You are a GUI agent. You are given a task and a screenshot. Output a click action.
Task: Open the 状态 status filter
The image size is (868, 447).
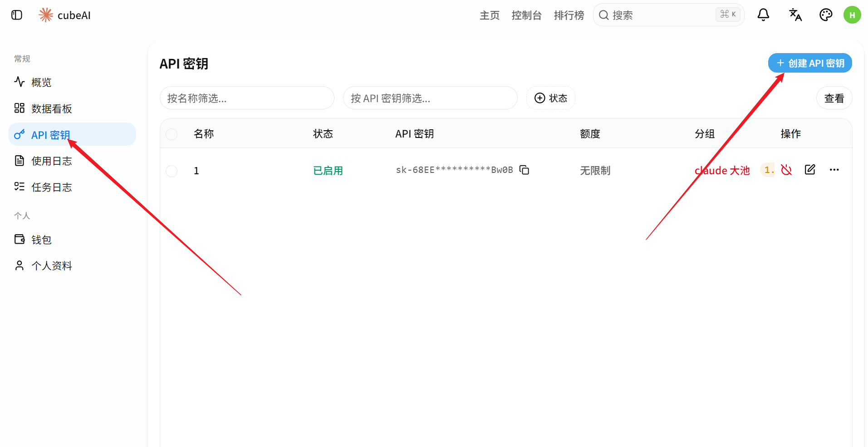pos(551,98)
